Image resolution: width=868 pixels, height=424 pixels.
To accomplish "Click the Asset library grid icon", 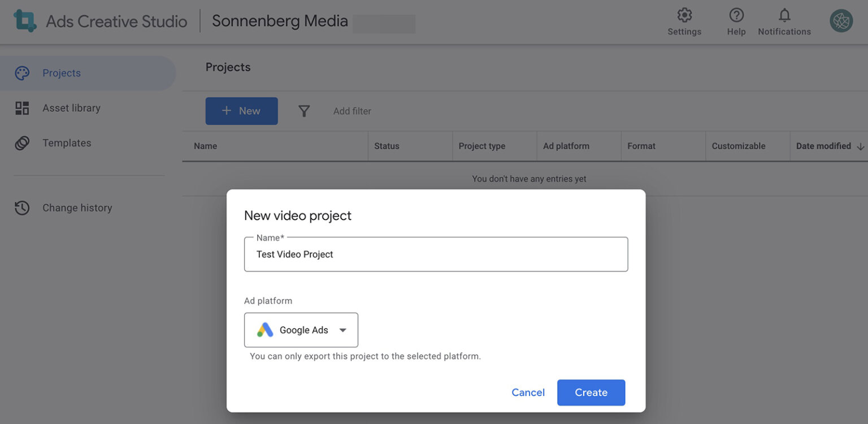I will 22,108.
